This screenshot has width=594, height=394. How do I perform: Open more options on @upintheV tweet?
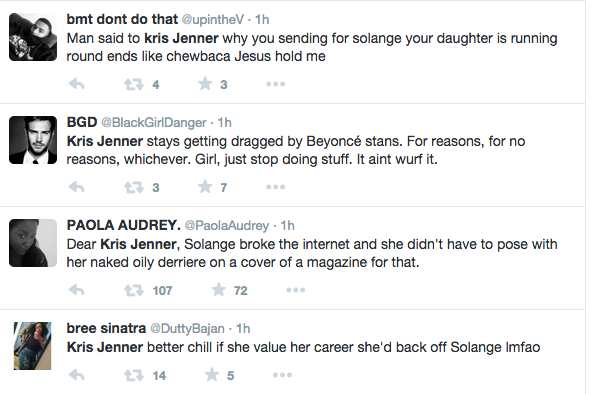point(275,84)
